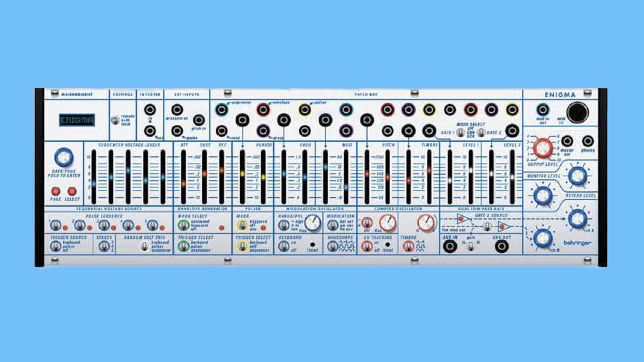Viewport: 644px width, 362px height.
Task: Flip the CV TRACKING switch off
Action: pos(367,247)
